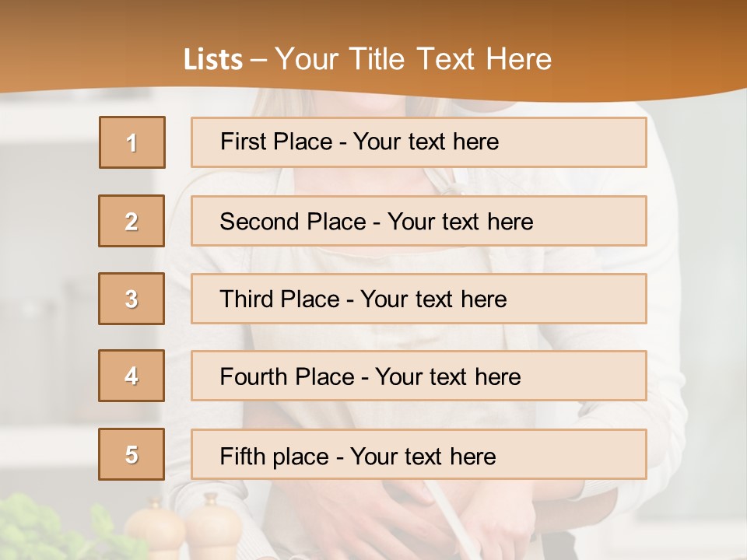Click the 'Fifth place' text box

point(419,455)
